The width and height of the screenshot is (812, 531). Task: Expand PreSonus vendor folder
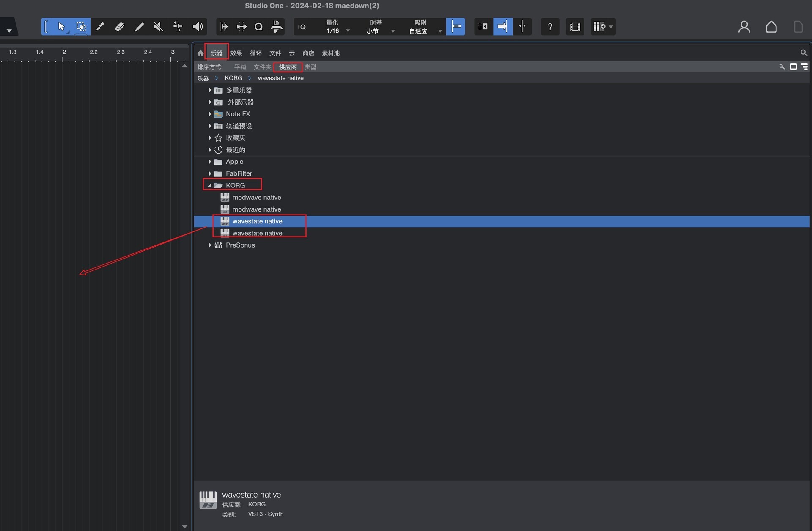210,245
